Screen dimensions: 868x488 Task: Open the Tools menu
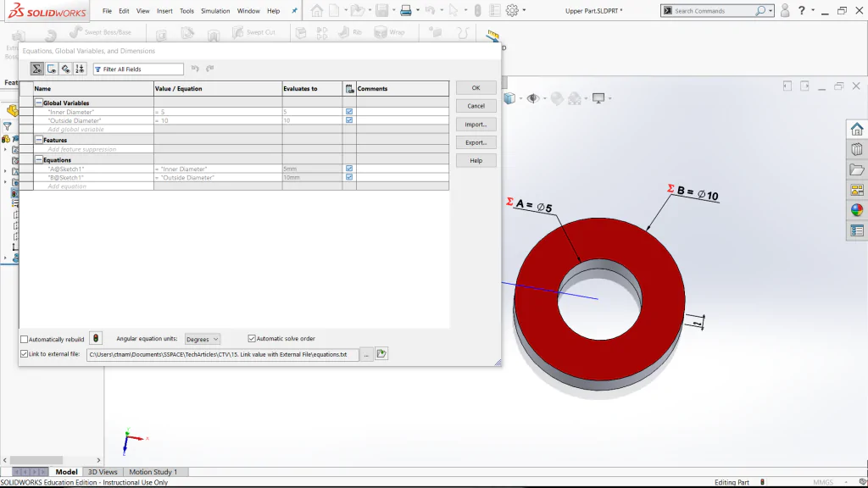186,11
